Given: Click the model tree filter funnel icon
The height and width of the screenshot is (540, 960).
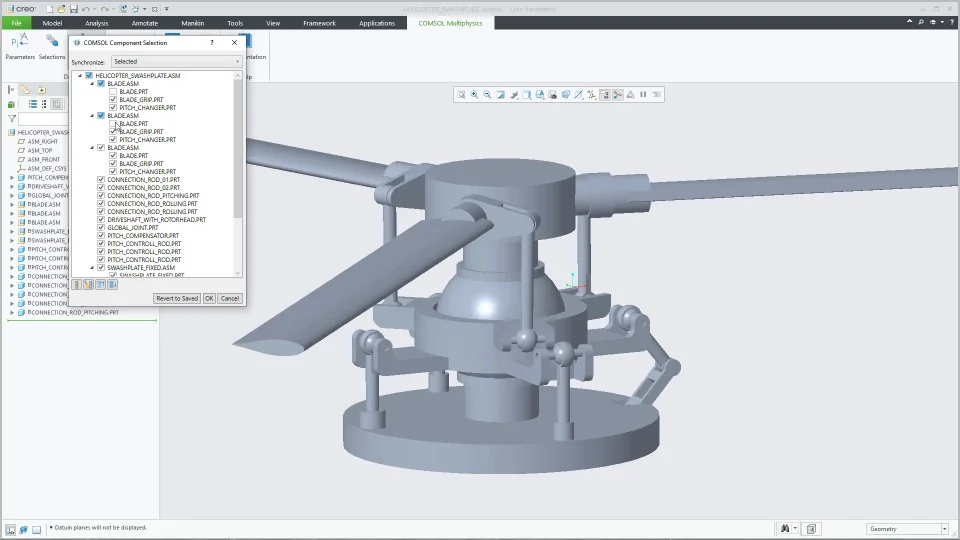Looking at the screenshot, I should (12, 119).
